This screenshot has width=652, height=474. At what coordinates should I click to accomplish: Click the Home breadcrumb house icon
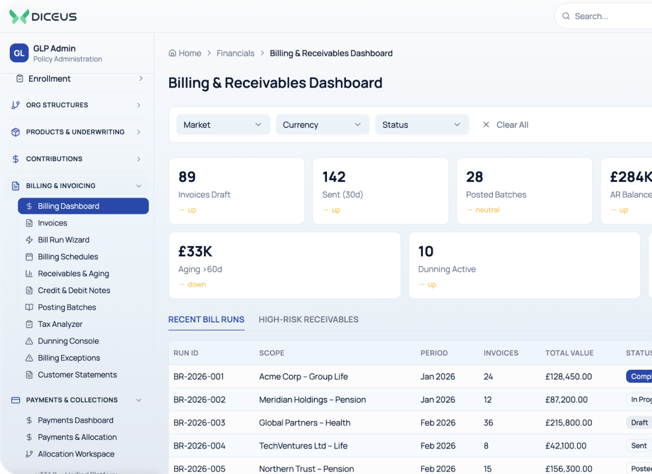(172, 53)
